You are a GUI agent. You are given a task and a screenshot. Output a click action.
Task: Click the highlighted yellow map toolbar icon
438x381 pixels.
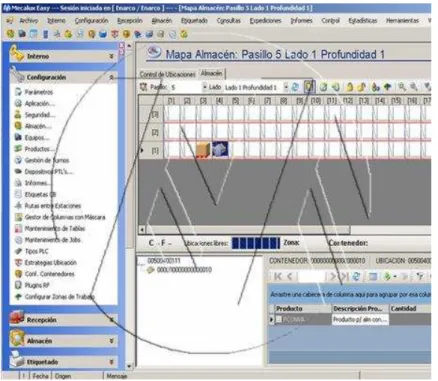(309, 87)
